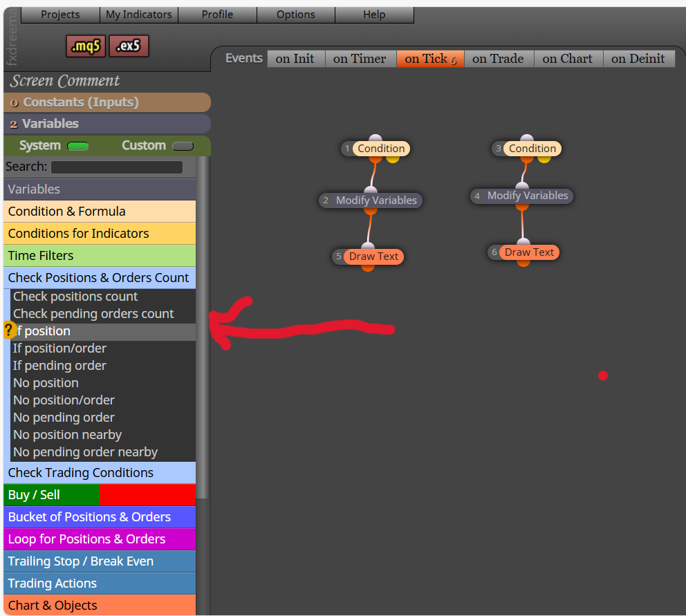
Task: Open the Profile menu
Action: [217, 15]
